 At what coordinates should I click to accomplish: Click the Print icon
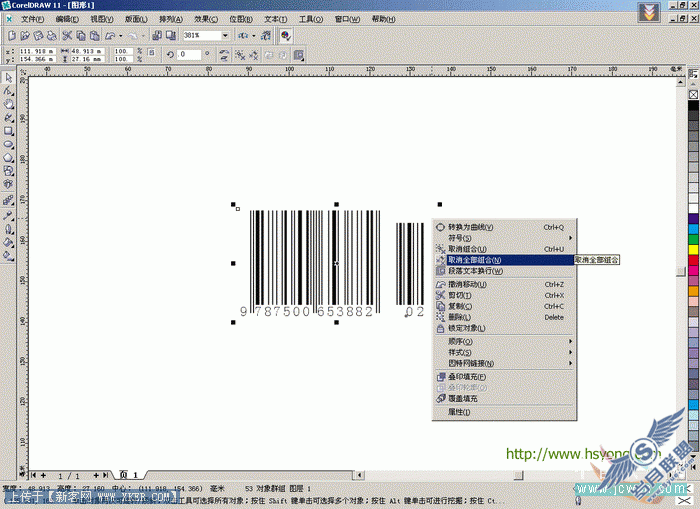(52, 35)
